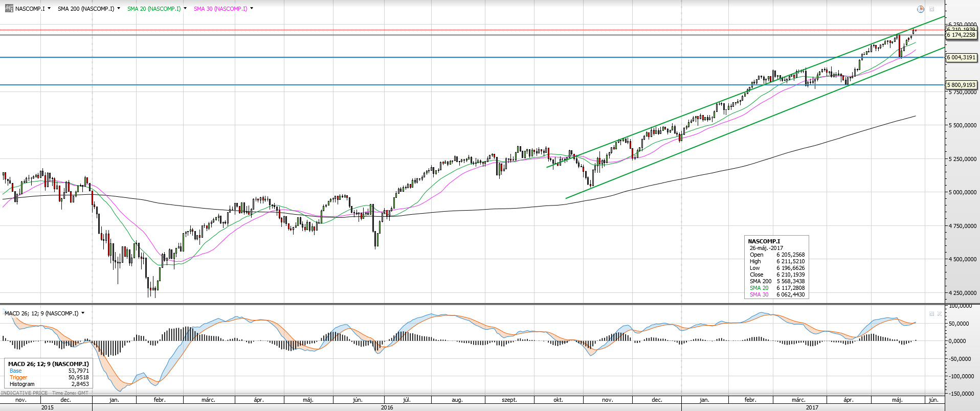Open the SMA 200 (NASCOMP.I) indicator dropdown

pyautogui.click(x=119, y=9)
